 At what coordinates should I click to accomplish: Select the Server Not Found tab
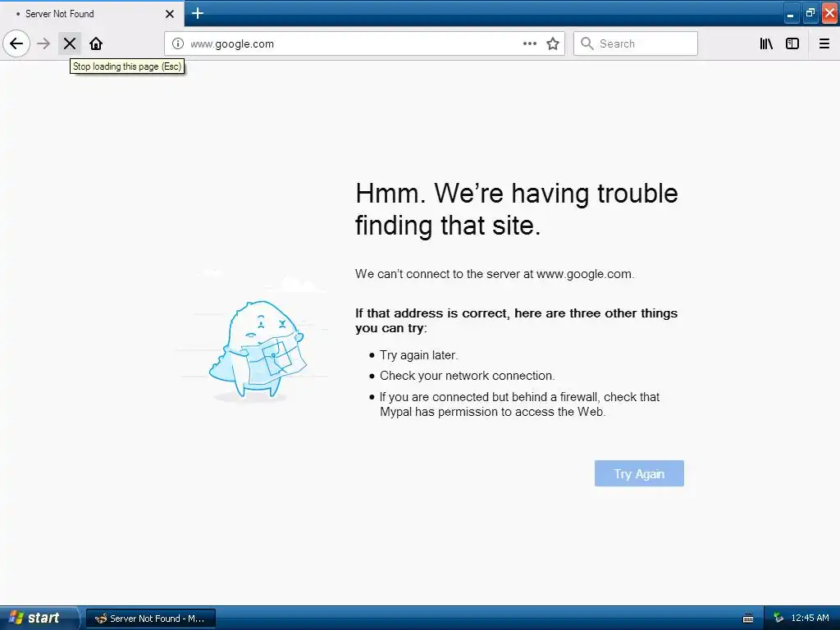91,14
